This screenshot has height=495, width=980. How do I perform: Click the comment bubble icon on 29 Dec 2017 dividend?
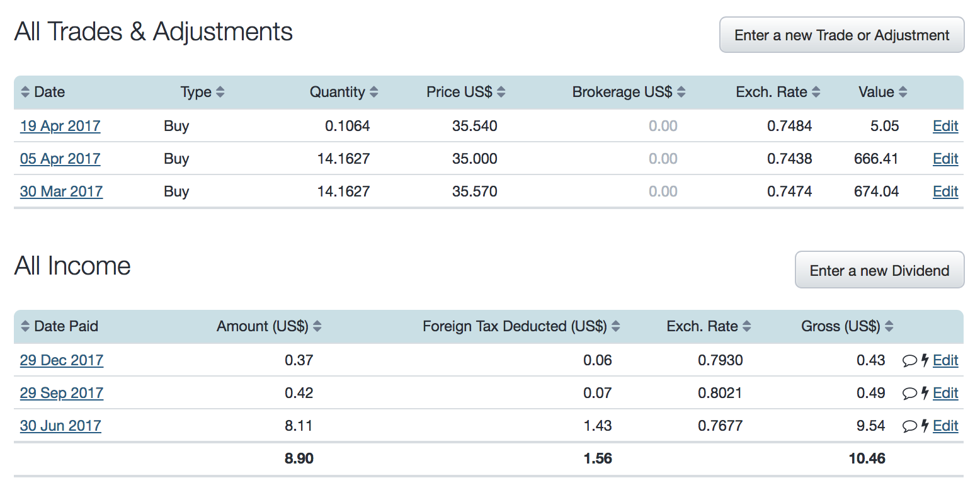point(909,360)
